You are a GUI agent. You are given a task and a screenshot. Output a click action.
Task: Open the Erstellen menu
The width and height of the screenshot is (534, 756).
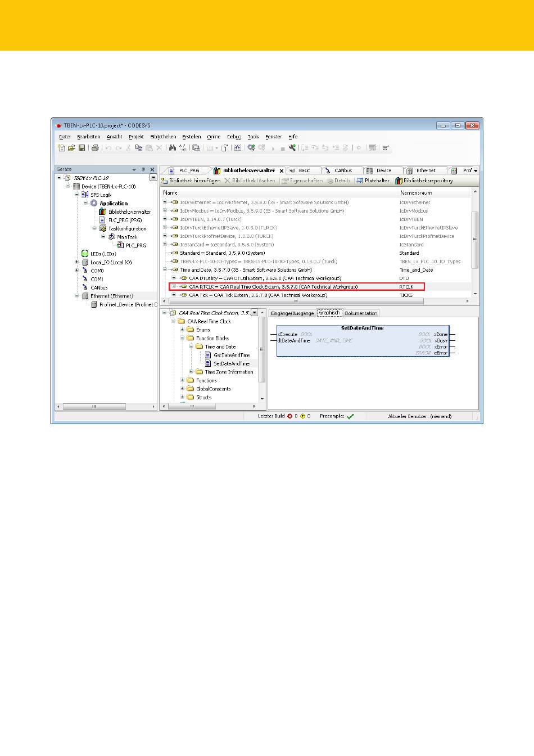click(x=192, y=137)
